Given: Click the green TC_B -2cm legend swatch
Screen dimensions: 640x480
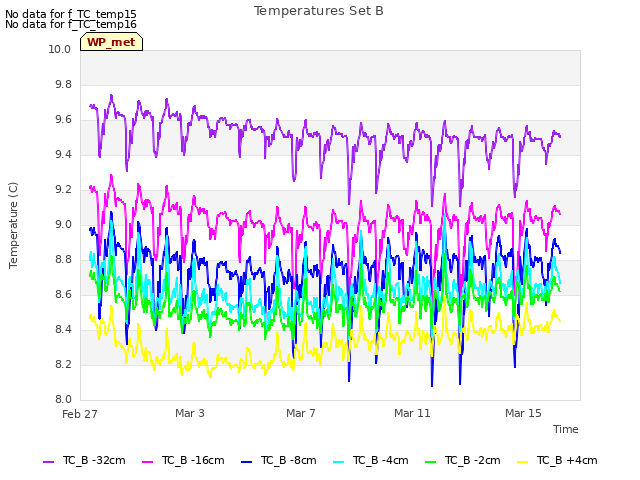Looking at the screenshot, I should click(x=431, y=462).
